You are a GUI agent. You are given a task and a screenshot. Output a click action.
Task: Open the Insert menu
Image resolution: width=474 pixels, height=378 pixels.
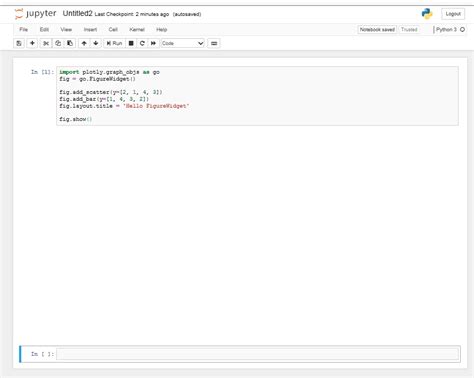(90, 29)
